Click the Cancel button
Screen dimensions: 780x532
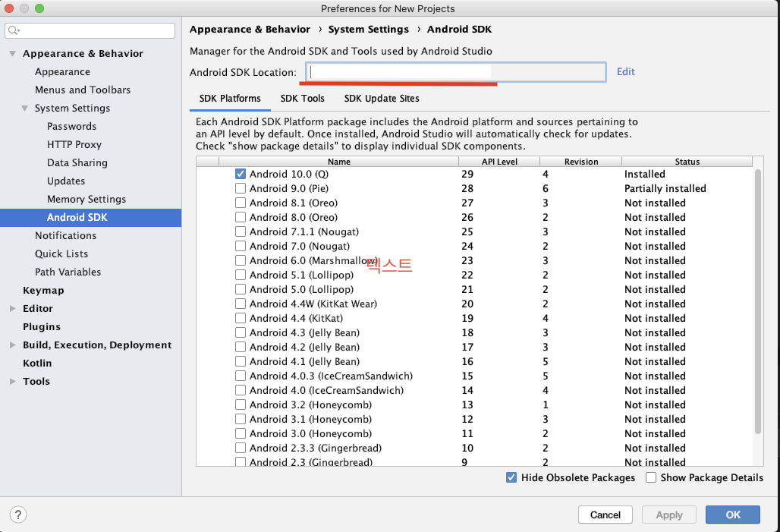tap(605, 515)
